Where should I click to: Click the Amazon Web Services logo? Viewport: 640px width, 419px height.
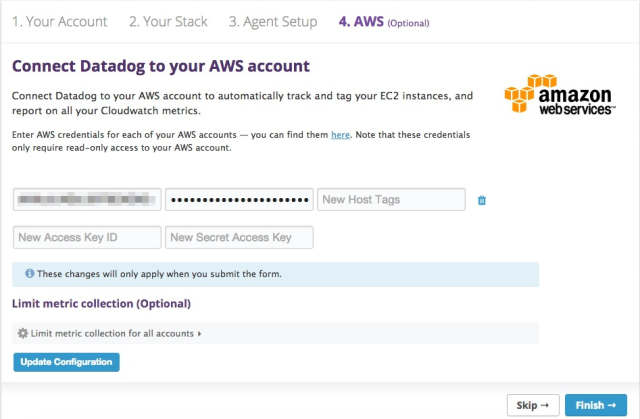click(559, 95)
